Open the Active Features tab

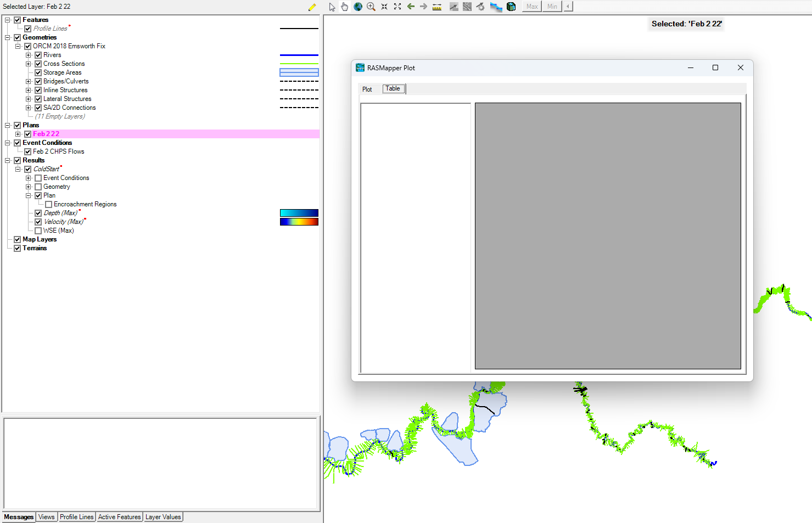120,517
